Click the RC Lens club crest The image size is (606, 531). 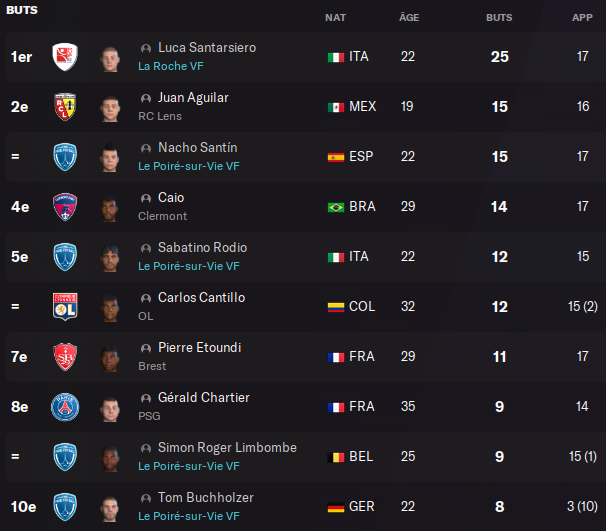[x=65, y=107]
